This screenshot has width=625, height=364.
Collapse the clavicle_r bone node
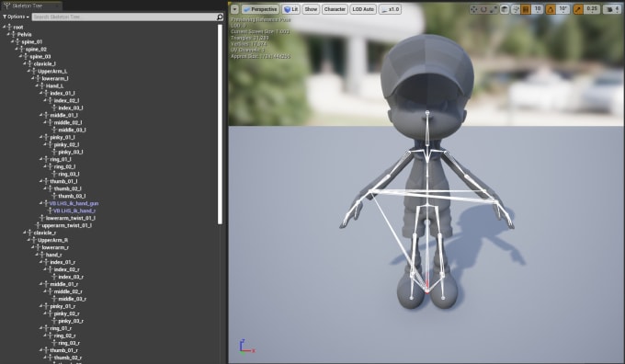24,233
